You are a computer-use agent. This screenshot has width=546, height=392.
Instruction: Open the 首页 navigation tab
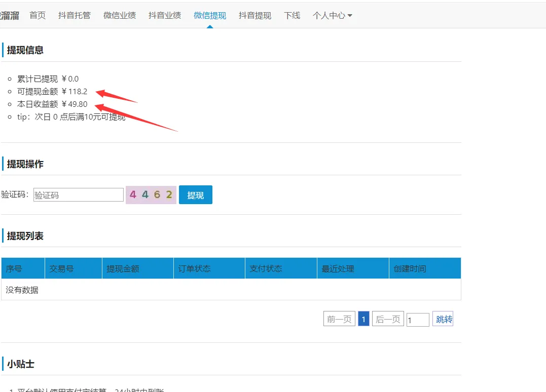[38, 16]
